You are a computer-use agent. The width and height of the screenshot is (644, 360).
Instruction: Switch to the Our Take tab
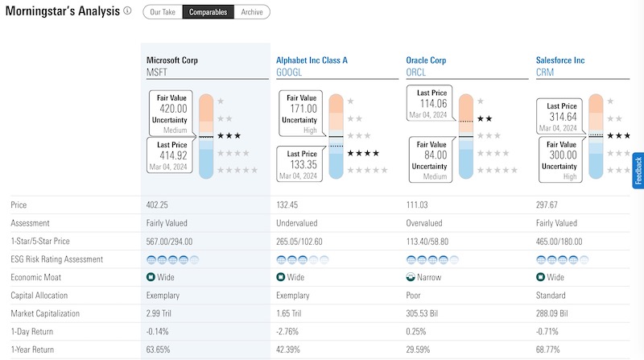162,12
